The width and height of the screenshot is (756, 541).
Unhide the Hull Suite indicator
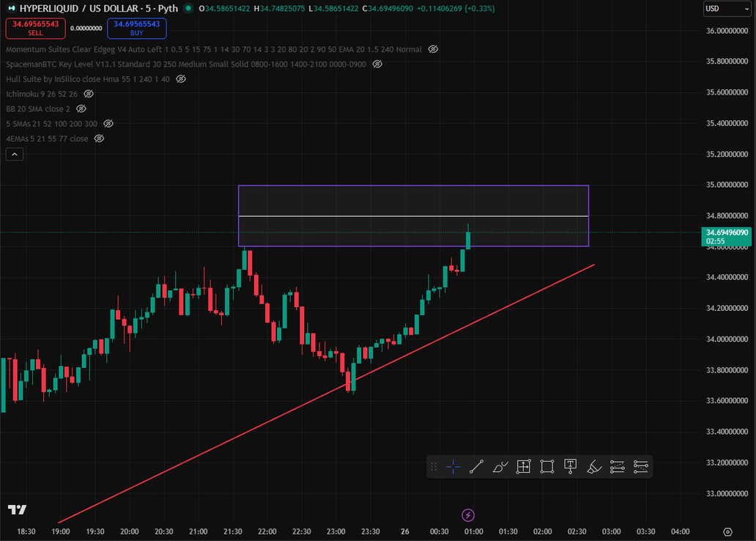pyautogui.click(x=181, y=78)
